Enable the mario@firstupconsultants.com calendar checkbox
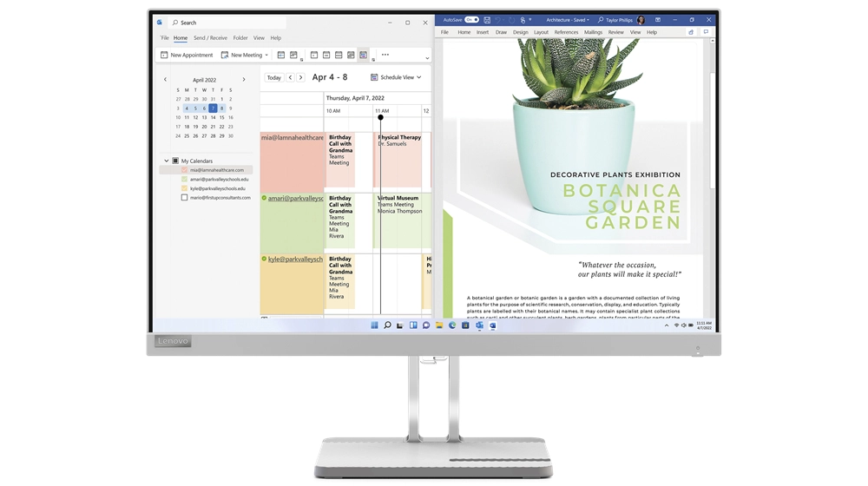 tap(184, 198)
